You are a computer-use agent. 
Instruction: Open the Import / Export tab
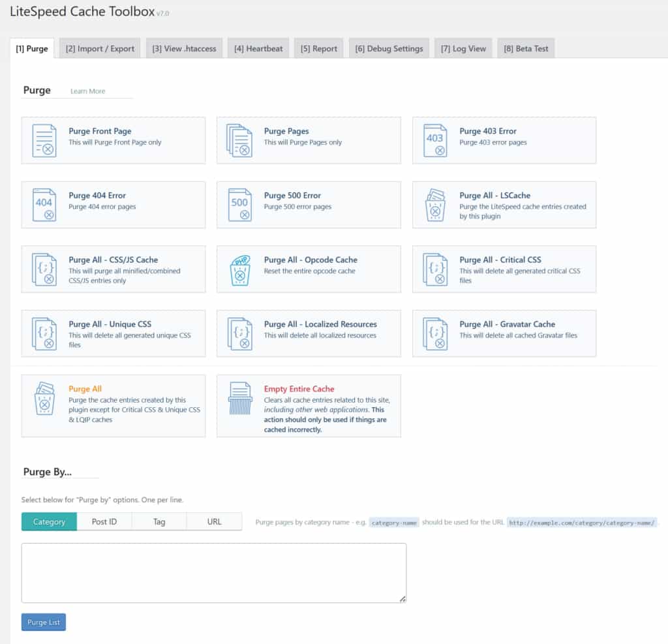click(x=100, y=48)
